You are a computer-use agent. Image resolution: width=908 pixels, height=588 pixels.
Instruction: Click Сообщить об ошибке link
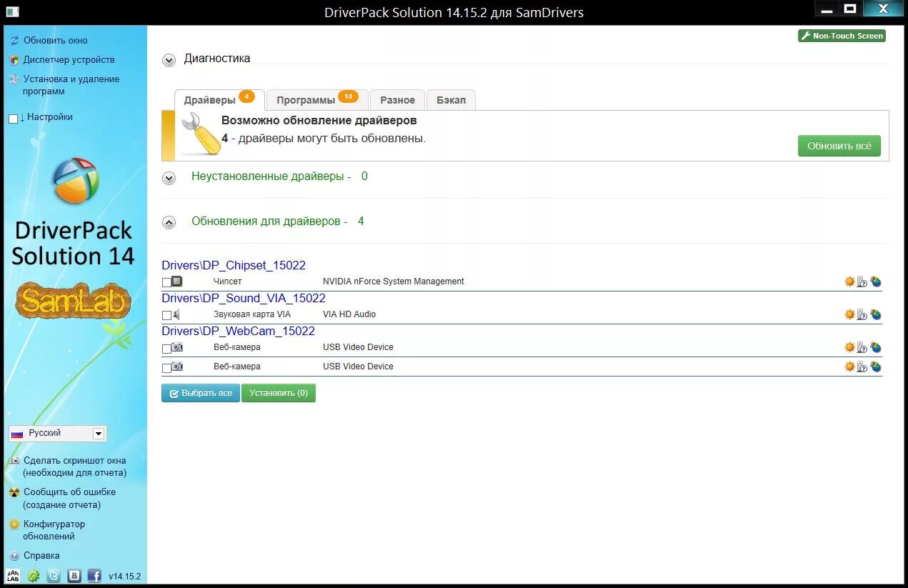point(69,499)
